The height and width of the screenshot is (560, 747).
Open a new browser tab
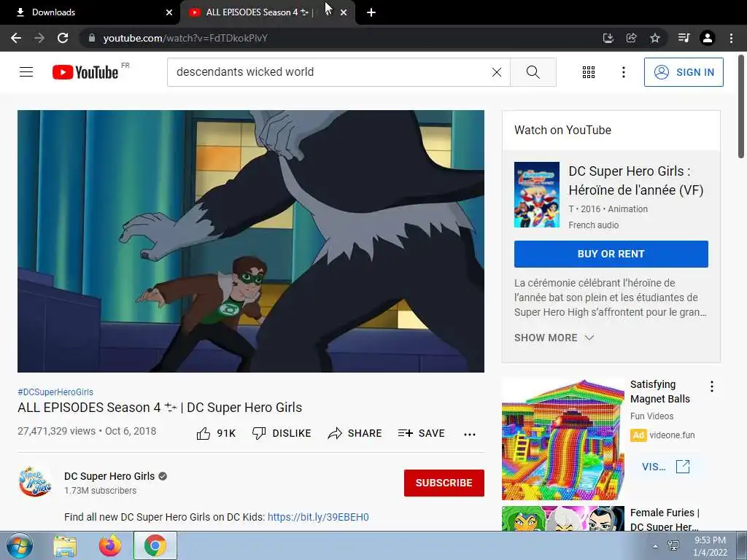[371, 12]
